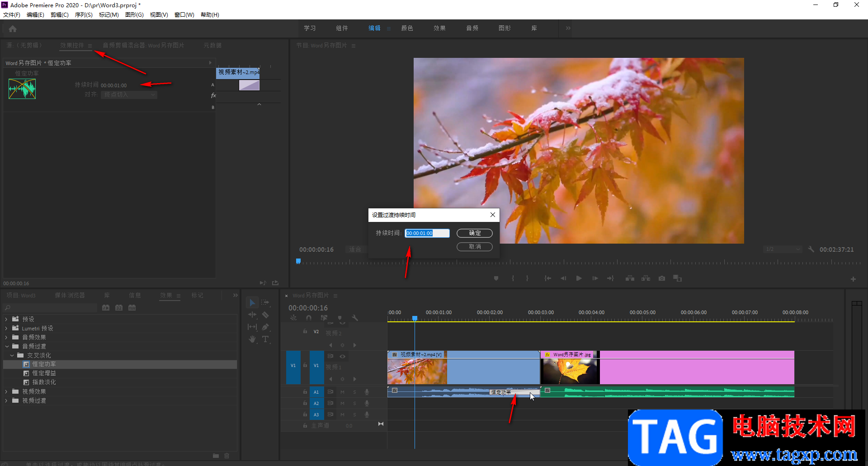The image size is (868, 466).
Task: Open the 对齐 alignment dropdown
Action: coord(129,94)
